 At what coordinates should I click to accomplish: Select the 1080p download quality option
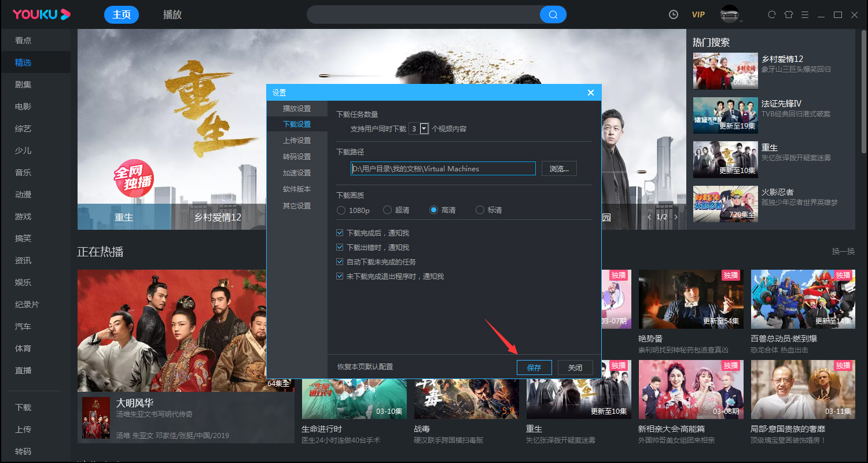coord(341,210)
